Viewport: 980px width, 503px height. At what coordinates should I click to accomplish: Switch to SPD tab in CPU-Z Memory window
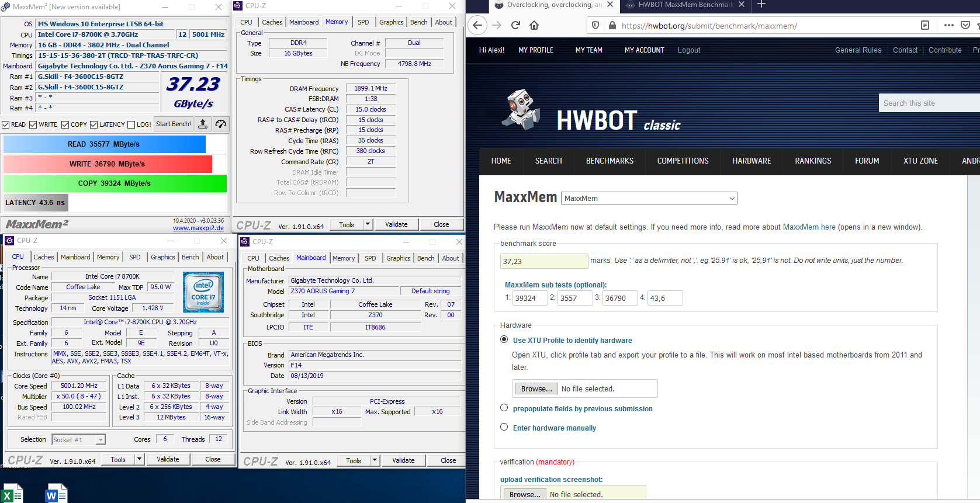[x=363, y=22]
